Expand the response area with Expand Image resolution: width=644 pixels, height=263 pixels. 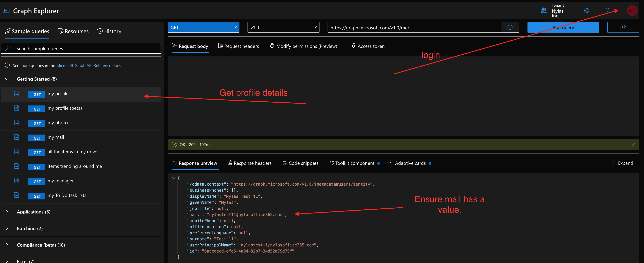pyautogui.click(x=622, y=163)
